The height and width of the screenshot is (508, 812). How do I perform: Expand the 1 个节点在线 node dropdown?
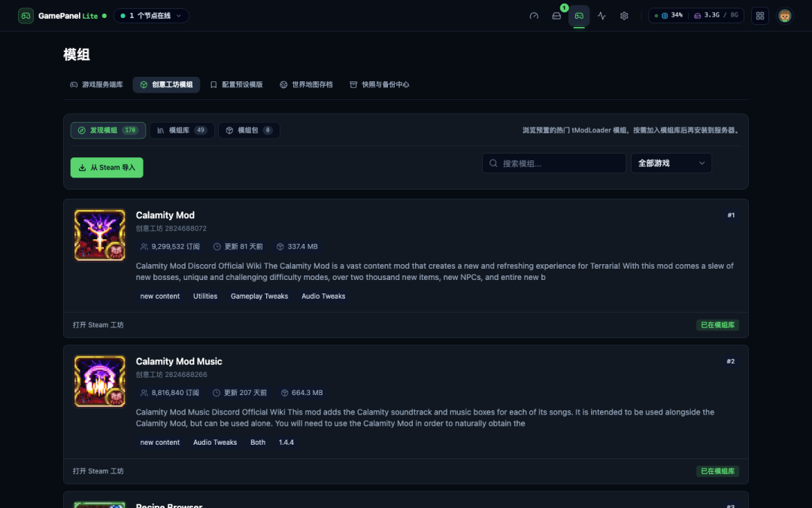coord(151,16)
